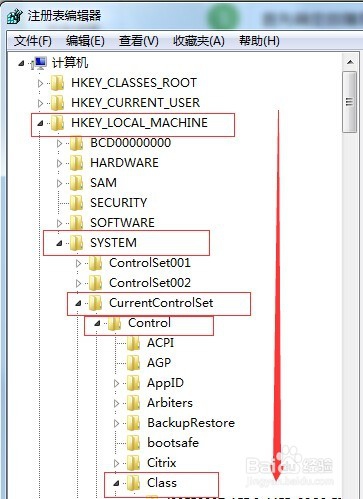Viewport: 363px width, 499px height.
Task: Open the 帮助(H) menu
Action: pos(259,41)
